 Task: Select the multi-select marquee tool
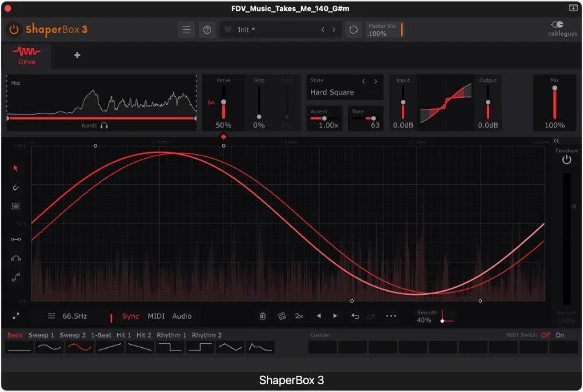click(16, 206)
